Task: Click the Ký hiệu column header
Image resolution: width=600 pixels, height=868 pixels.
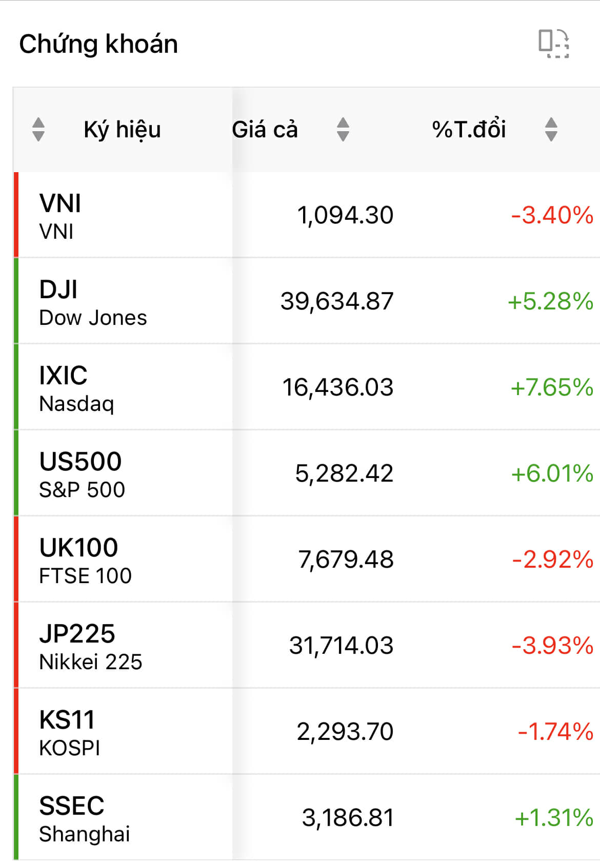Action: tap(122, 129)
